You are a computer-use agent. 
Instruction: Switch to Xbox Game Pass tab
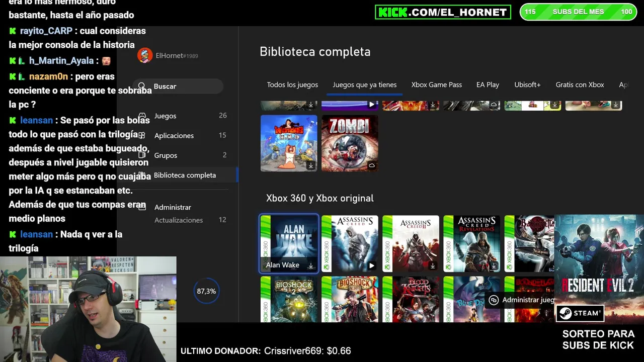pos(437,84)
